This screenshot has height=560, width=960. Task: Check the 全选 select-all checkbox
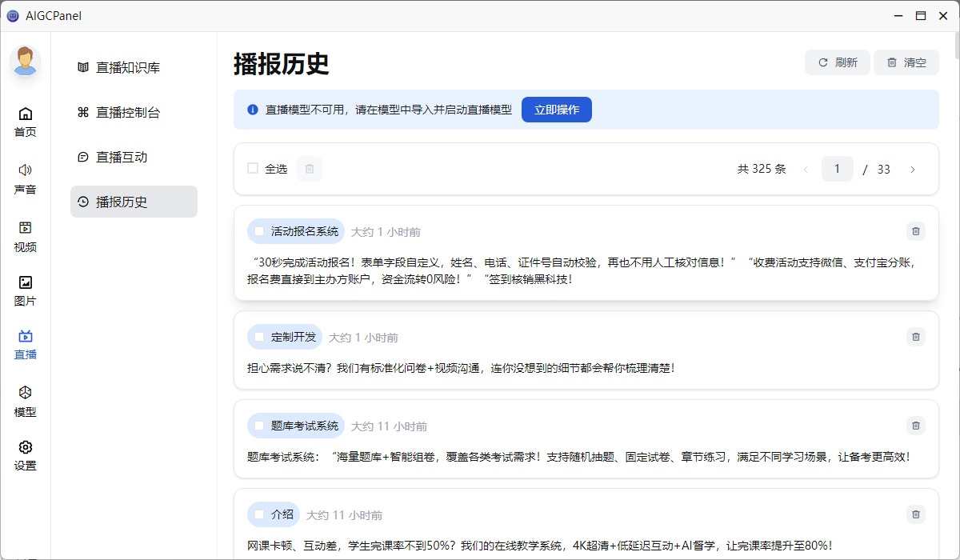(252, 169)
